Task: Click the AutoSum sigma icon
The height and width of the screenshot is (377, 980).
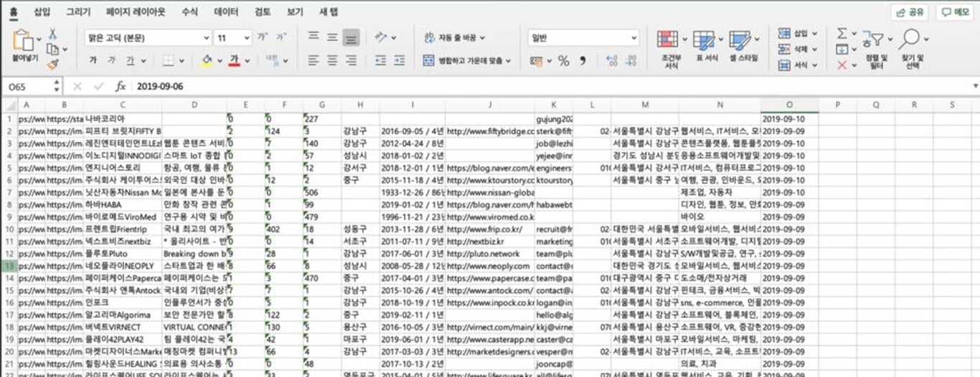Action: [x=842, y=33]
